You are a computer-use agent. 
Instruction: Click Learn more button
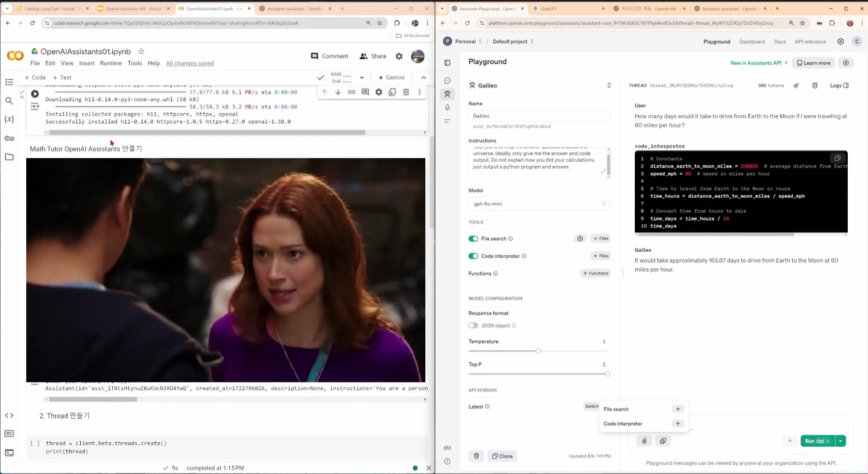813,63
